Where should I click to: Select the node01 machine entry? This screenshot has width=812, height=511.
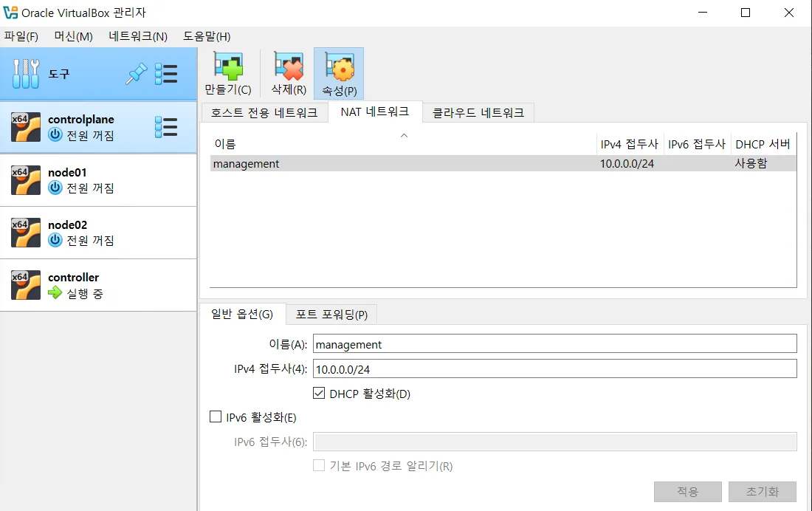pyautogui.click(x=98, y=180)
